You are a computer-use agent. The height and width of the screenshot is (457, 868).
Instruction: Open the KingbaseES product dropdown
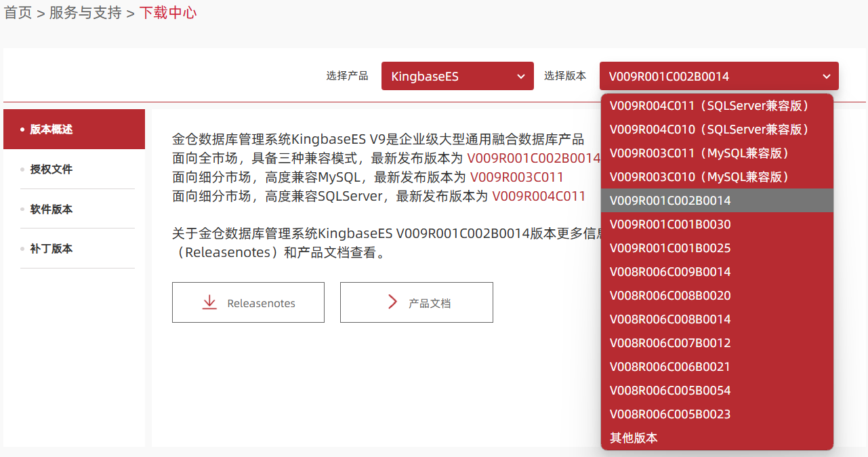click(457, 76)
